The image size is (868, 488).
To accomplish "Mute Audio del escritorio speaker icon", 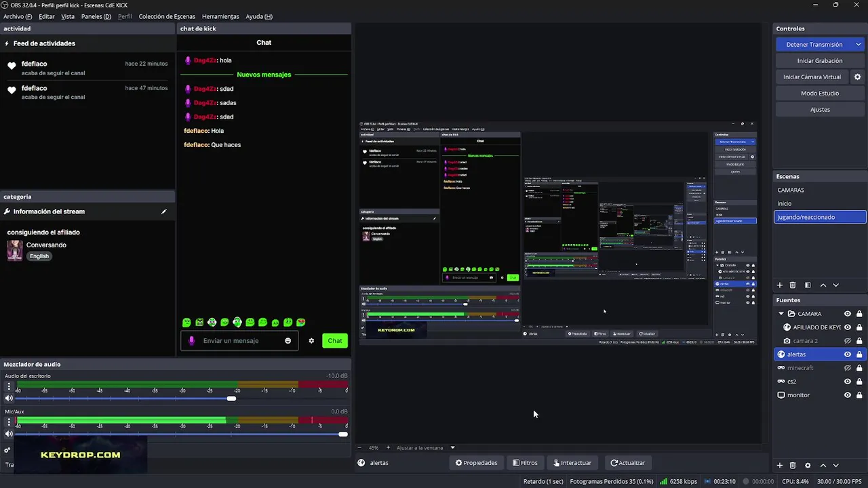I will coord(9,399).
